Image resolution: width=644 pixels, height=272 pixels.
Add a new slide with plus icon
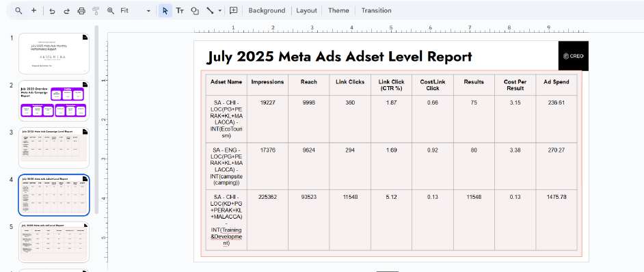pyautogui.click(x=33, y=11)
